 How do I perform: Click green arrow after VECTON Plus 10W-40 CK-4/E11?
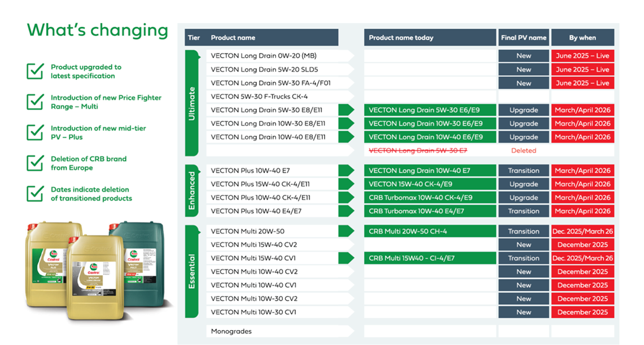coord(346,198)
